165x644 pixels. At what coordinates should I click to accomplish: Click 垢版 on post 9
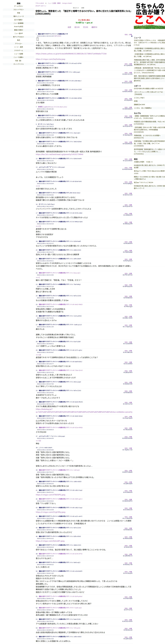click(126, 125)
